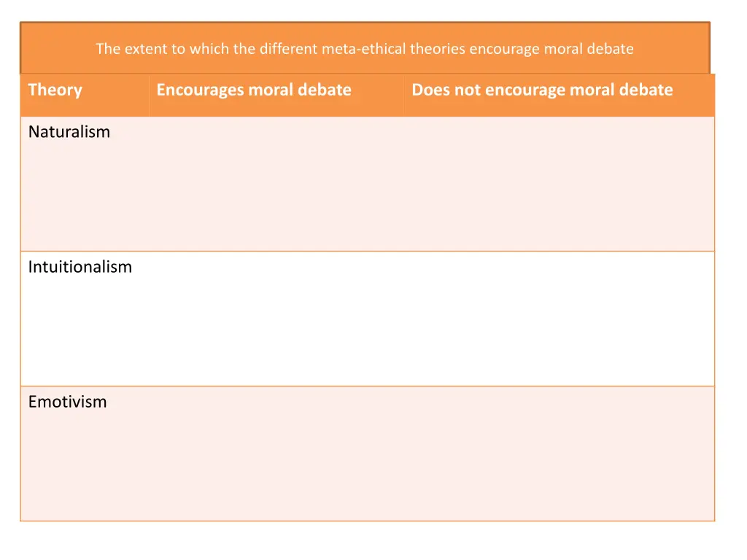747x560 pixels.
Task: Click the orange table title banner
Action: (x=365, y=48)
